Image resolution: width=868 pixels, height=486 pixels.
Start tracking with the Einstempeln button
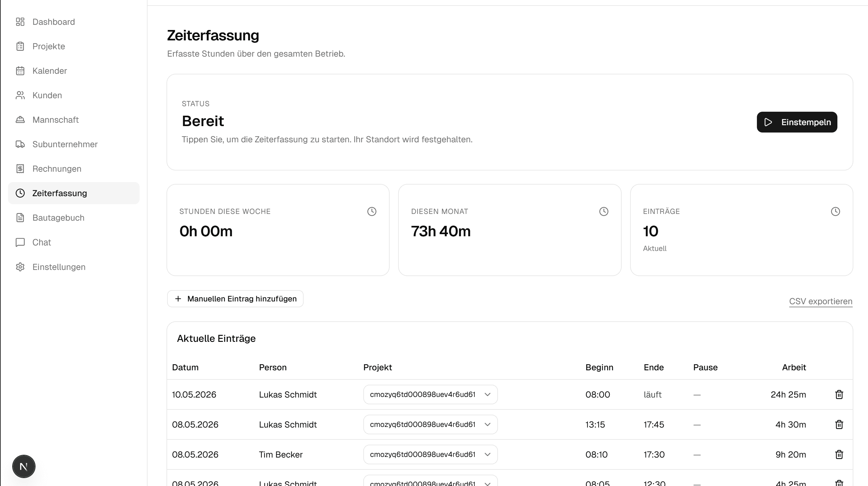[797, 122]
